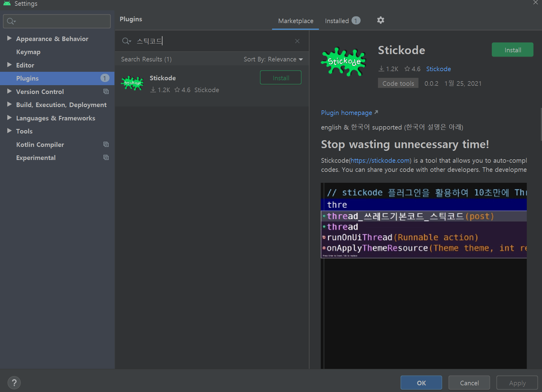Screen dimensions: 542x392
Task: Click the plugin description vertical scrollbar
Action: coord(541,124)
